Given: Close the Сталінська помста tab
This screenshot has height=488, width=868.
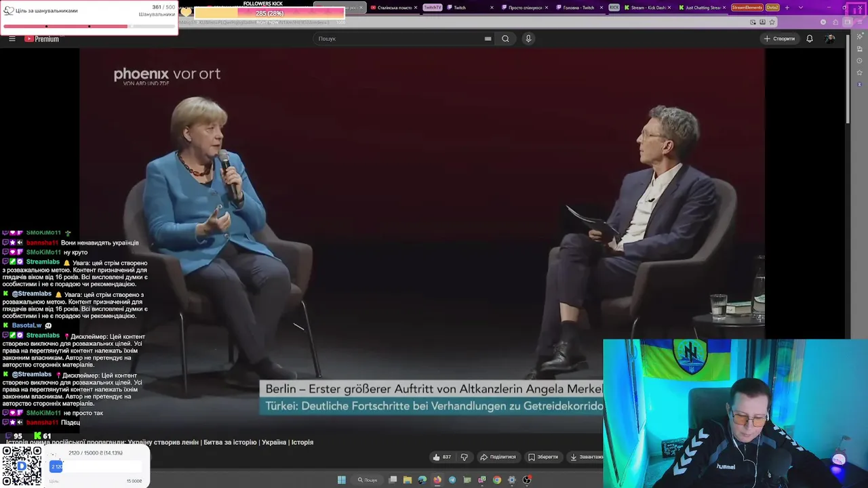Looking at the screenshot, I should click(x=416, y=7).
